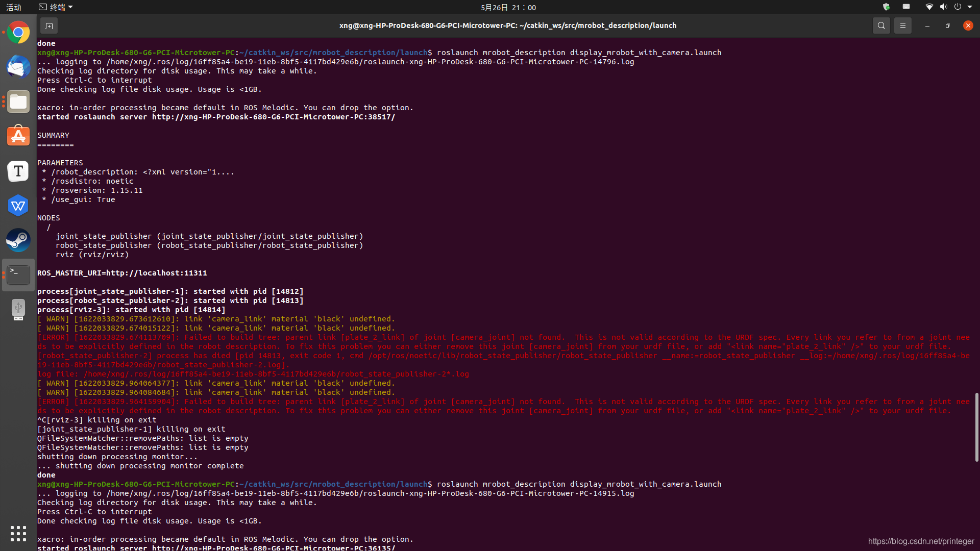Image resolution: width=980 pixels, height=551 pixels.
Task: Click the Terminal icon in the dock
Action: [18, 274]
